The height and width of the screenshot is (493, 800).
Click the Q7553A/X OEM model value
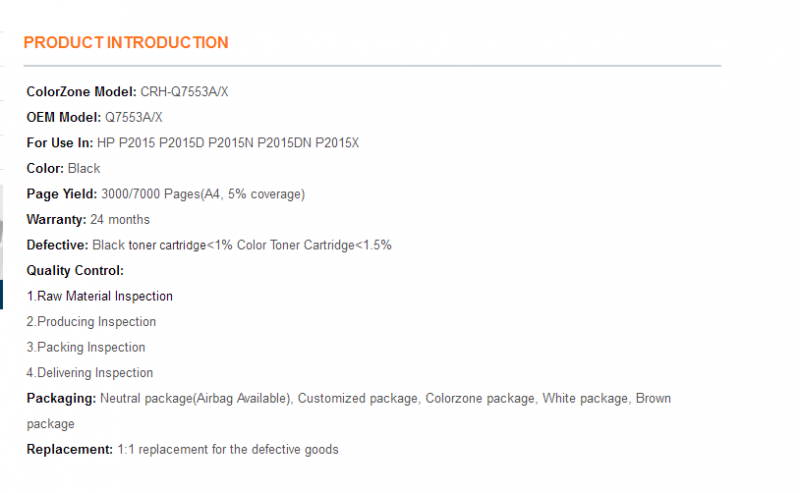point(134,117)
